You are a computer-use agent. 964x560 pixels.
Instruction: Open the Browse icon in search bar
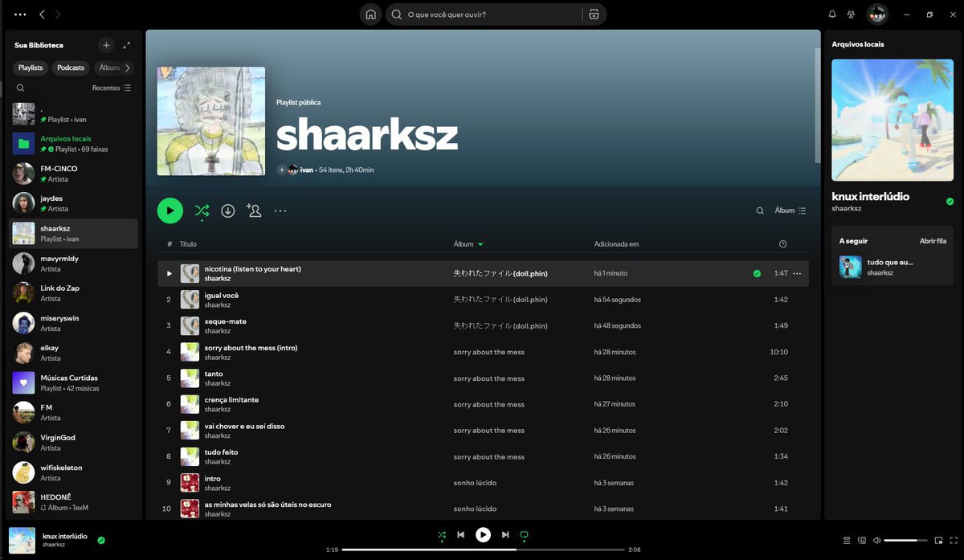593,14
